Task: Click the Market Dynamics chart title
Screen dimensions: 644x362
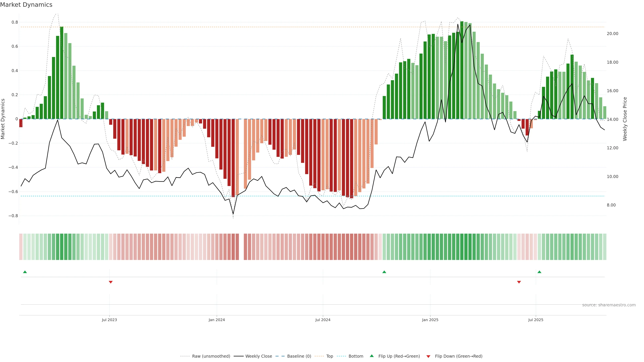Action: pyautogui.click(x=26, y=5)
